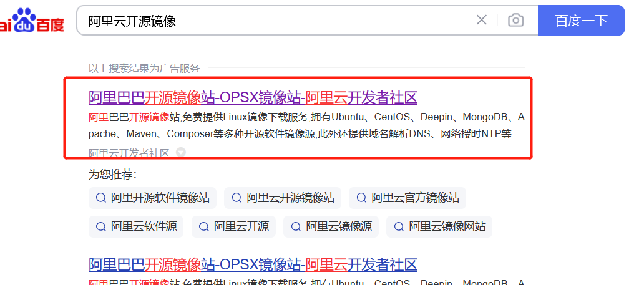This screenshot has height=285, width=644.
Task: Select suggestion 阿里云镜像网站
Action: [439, 226]
